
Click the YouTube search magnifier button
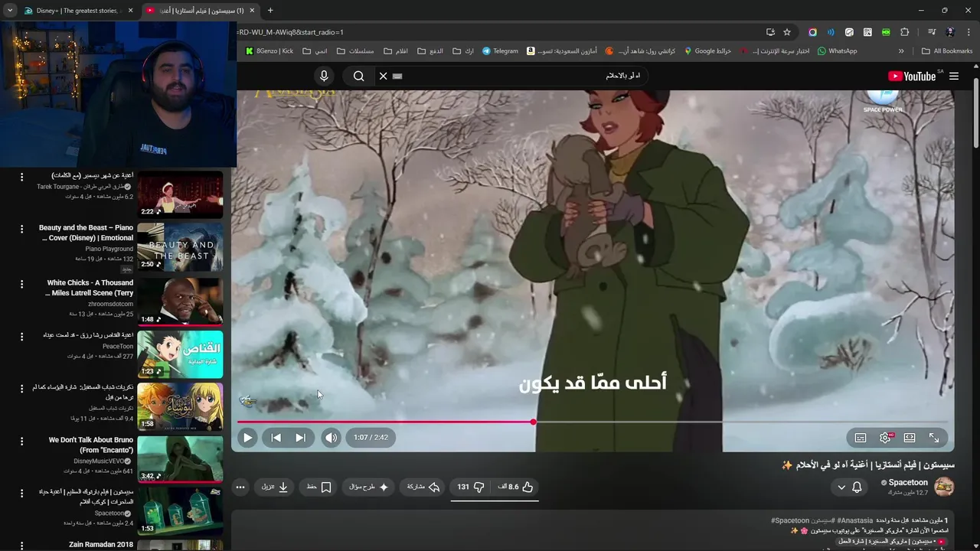(358, 76)
